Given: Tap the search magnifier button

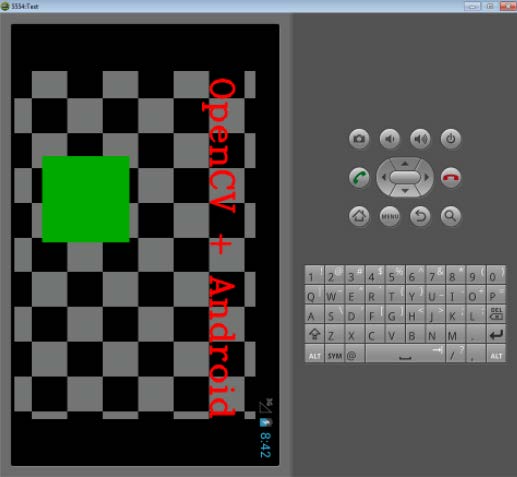Looking at the screenshot, I should point(451,216).
